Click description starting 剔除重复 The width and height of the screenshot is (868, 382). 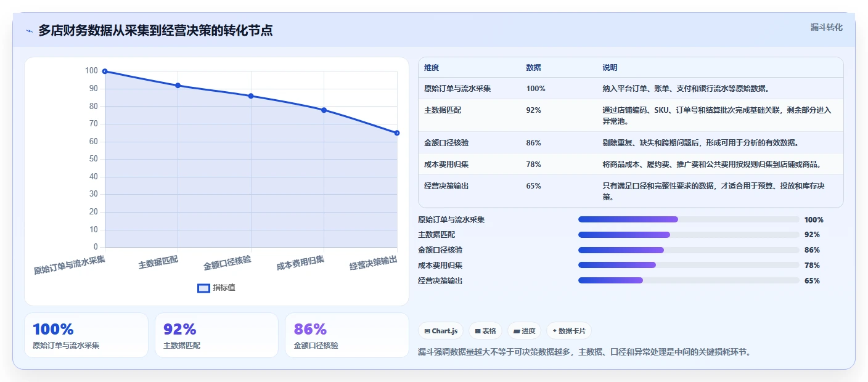coord(700,143)
